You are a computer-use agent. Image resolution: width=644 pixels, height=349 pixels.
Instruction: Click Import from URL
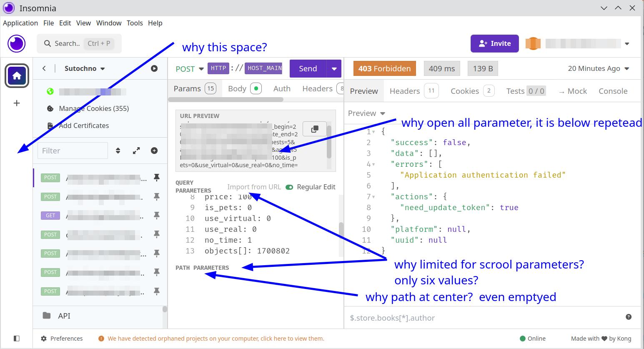click(x=254, y=187)
